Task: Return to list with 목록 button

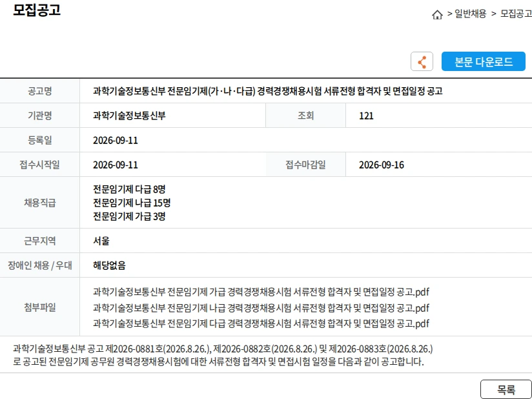Action: 506,389
